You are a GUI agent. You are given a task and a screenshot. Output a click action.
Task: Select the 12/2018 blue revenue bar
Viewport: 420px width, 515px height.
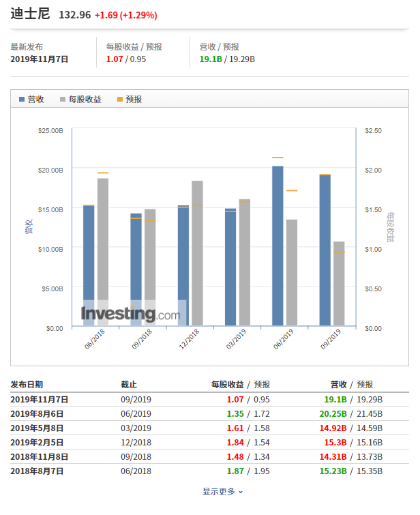pos(183,265)
